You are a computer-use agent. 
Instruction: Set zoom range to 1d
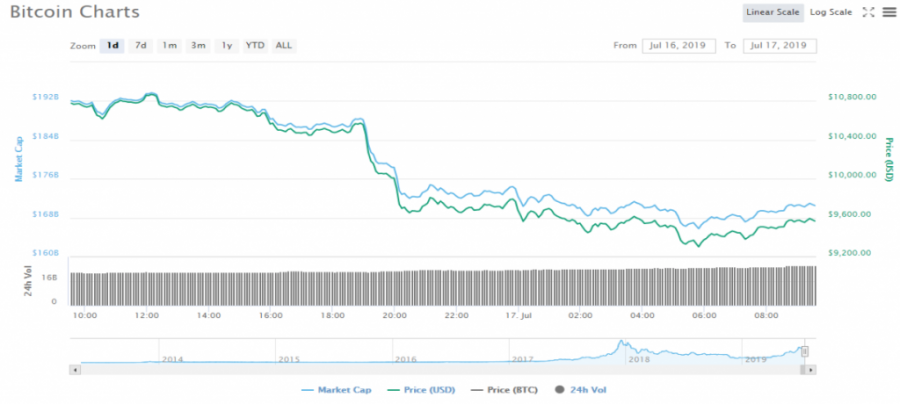click(x=112, y=45)
